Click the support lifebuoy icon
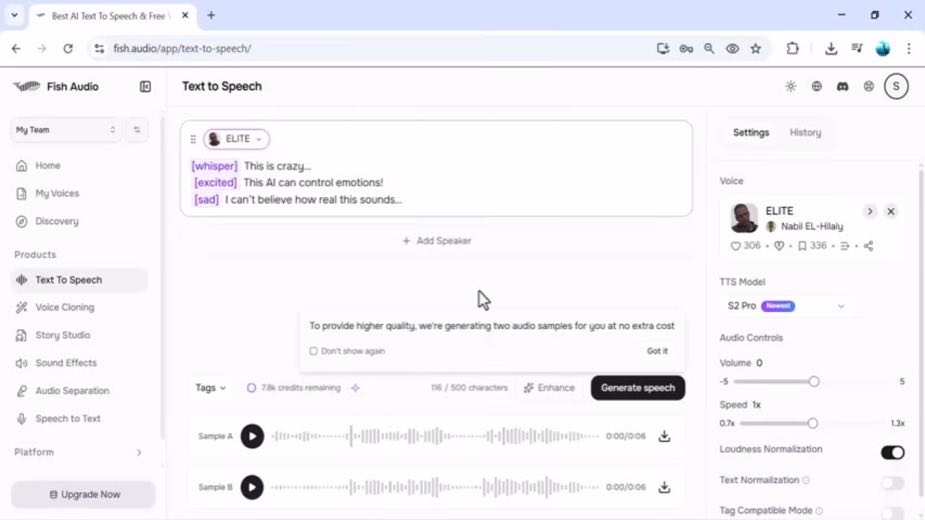The width and height of the screenshot is (925, 520). coord(868,87)
